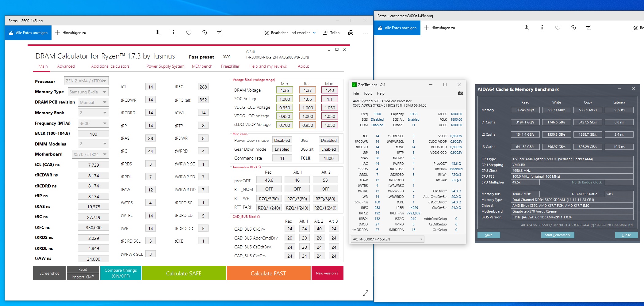This screenshot has width=644, height=306.
Task: Open the Memory Type Samsung B-die dropdown
Action: pos(88,92)
